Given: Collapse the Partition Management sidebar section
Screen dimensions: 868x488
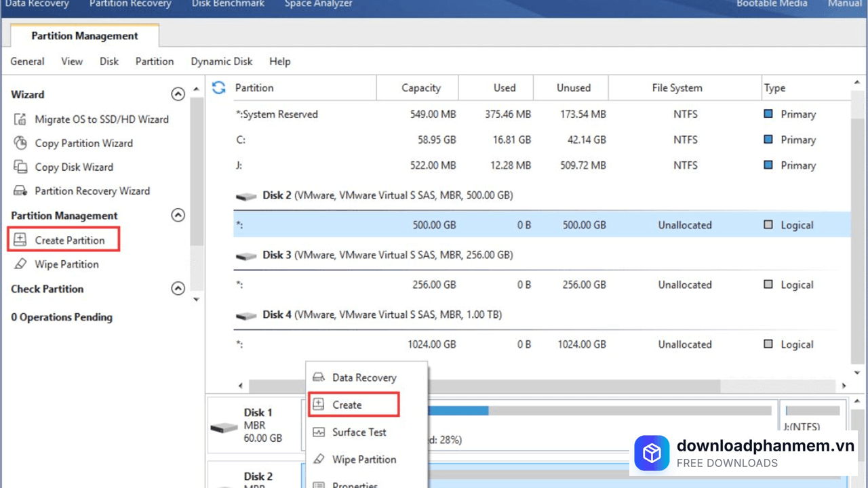Looking at the screenshot, I should [178, 216].
